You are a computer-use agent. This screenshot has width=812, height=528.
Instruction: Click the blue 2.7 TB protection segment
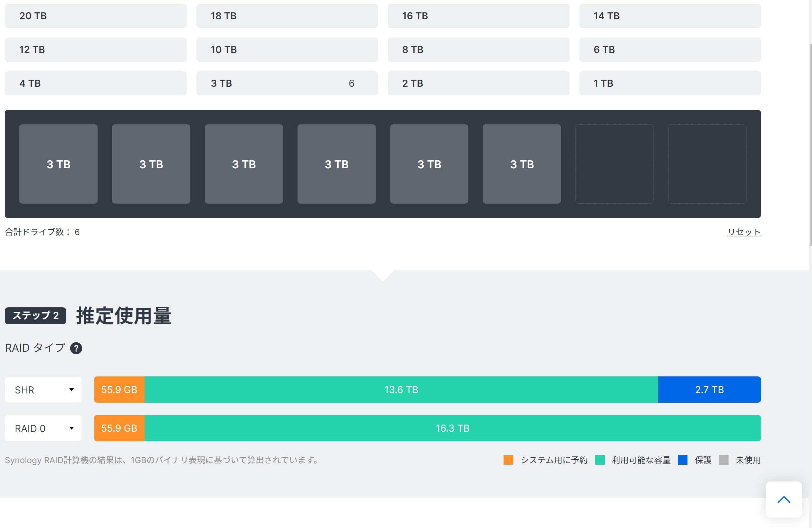709,390
